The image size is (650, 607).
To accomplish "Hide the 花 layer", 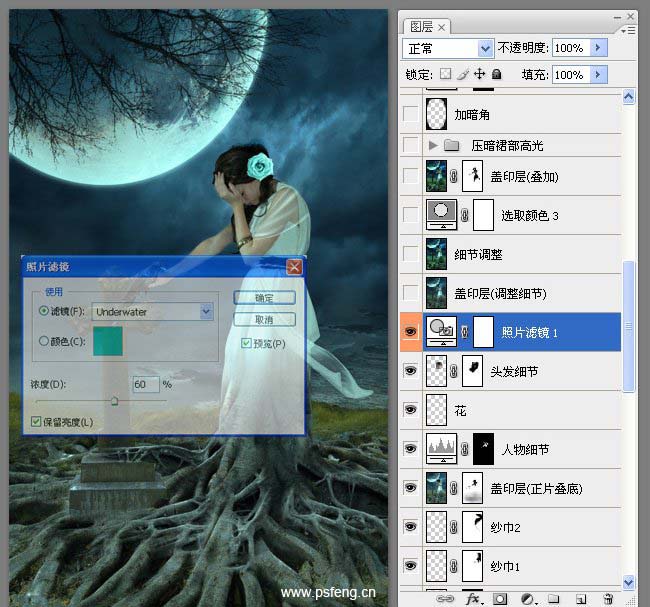I will click(411, 410).
